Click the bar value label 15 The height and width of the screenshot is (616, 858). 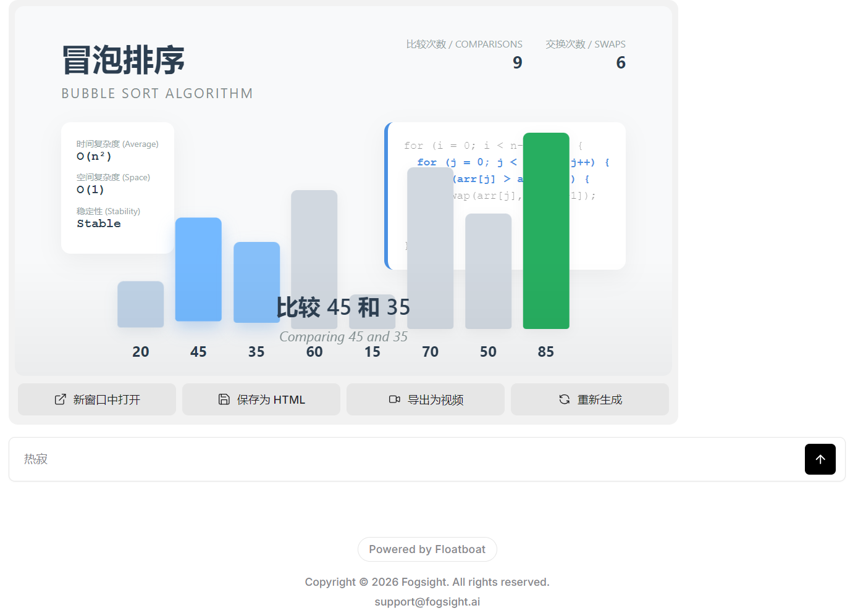[372, 352]
